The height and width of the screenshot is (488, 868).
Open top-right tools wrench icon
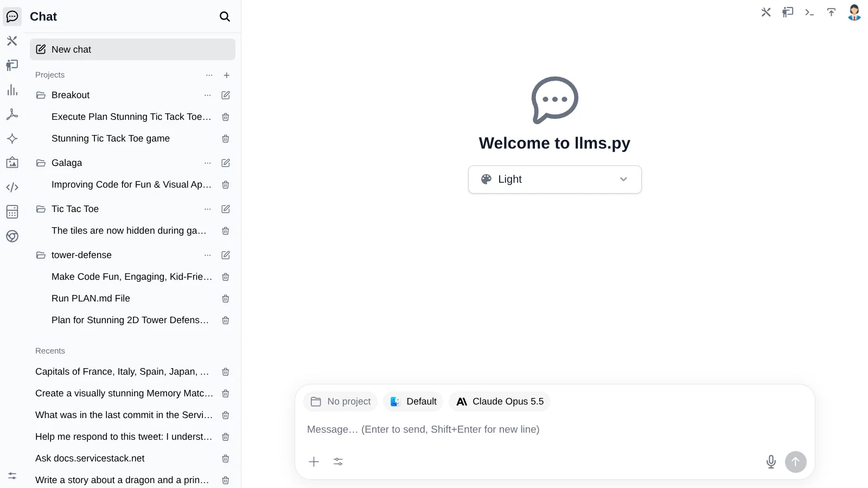[766, 12]
